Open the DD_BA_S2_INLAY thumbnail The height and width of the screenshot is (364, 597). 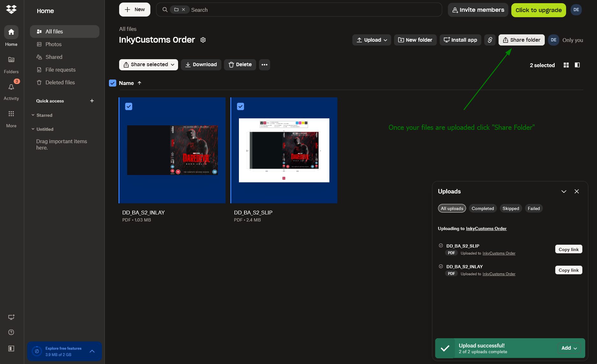172,150
